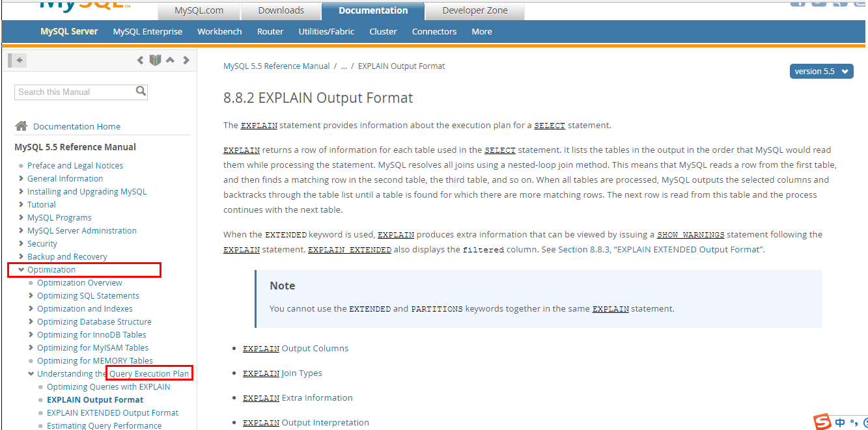Click the EXPLAIN link in the Note box
This screenshot has width=868, height=430.
tap(610, 308)
